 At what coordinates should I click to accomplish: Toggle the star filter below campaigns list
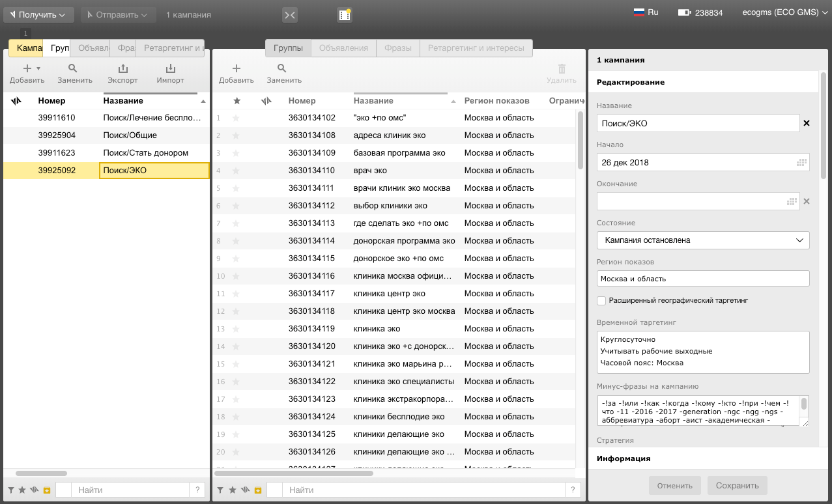pos(22,490)
